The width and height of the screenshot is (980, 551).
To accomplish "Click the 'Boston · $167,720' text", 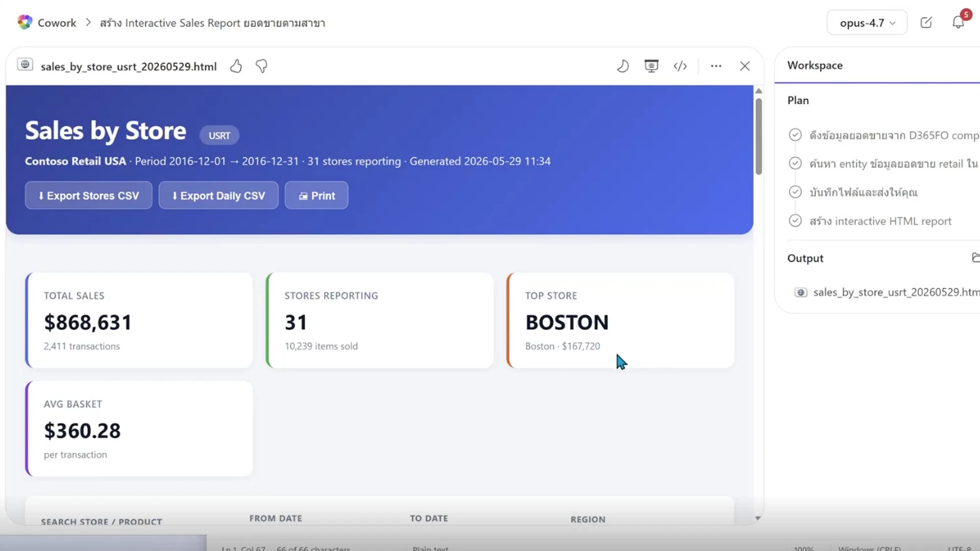I will [562, 346].
